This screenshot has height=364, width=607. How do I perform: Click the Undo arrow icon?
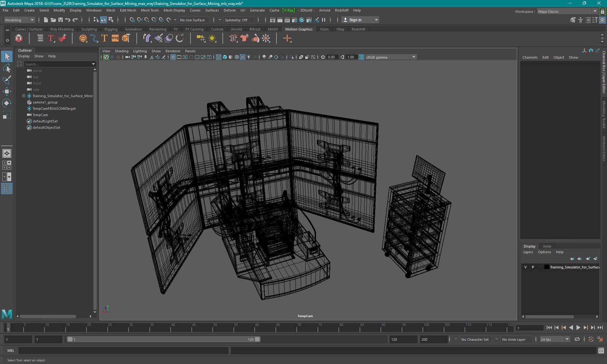[68, 20]
